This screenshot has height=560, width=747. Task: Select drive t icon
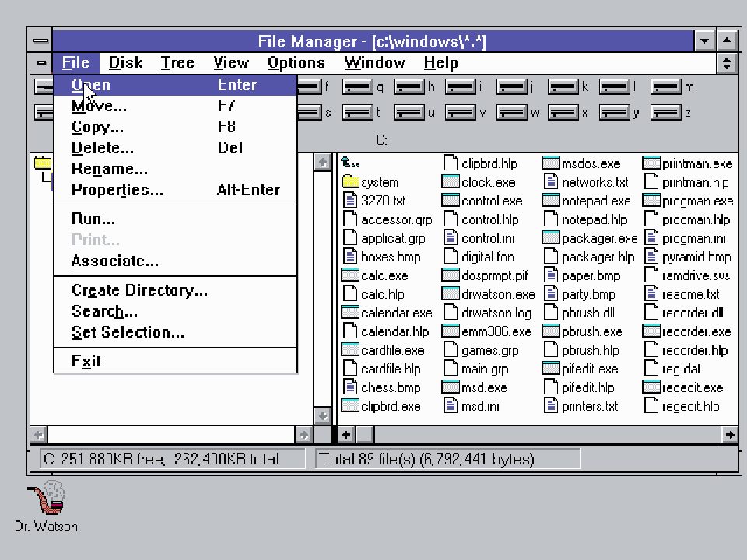(x=357, y=113)
